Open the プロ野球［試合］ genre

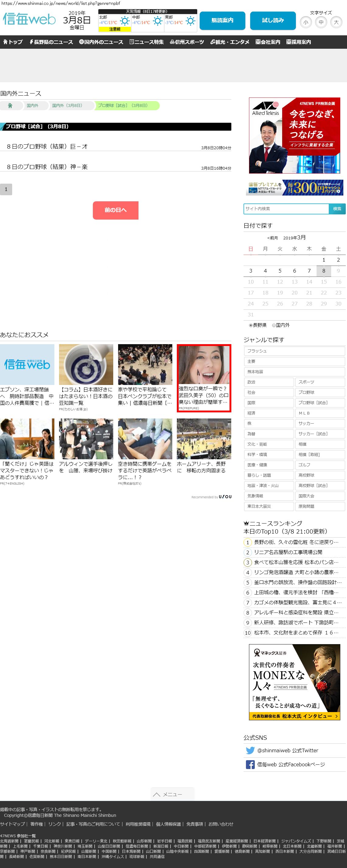[x=320, y=403]
